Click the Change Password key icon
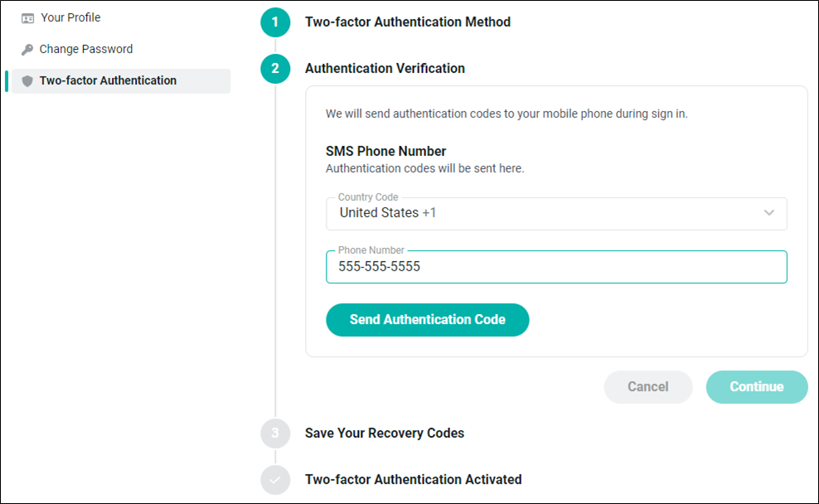Viewport: 819px width, 504px height. (x=27, y=50)
